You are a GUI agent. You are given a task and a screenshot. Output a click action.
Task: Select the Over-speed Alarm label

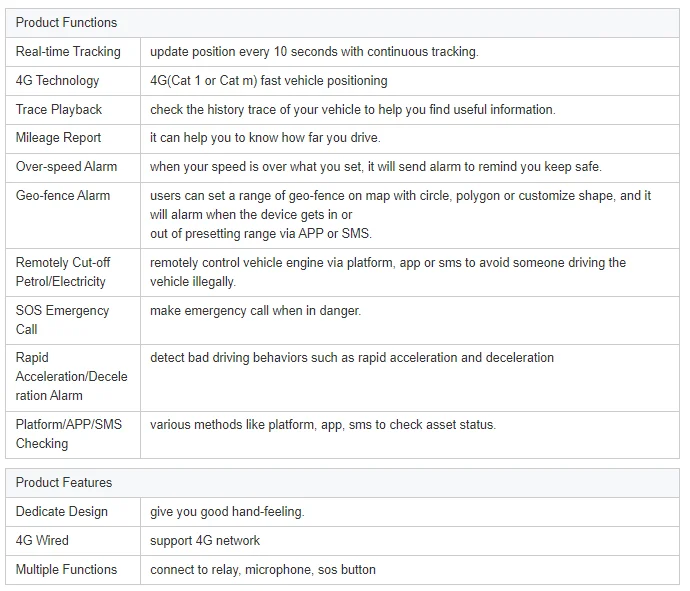[x=66, y=166]
